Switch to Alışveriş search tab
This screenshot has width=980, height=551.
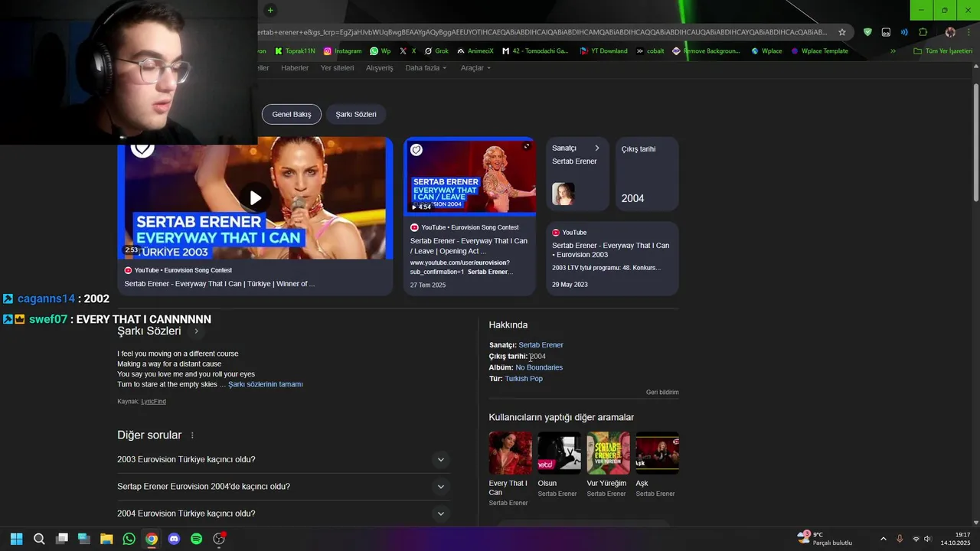(379, 68)
